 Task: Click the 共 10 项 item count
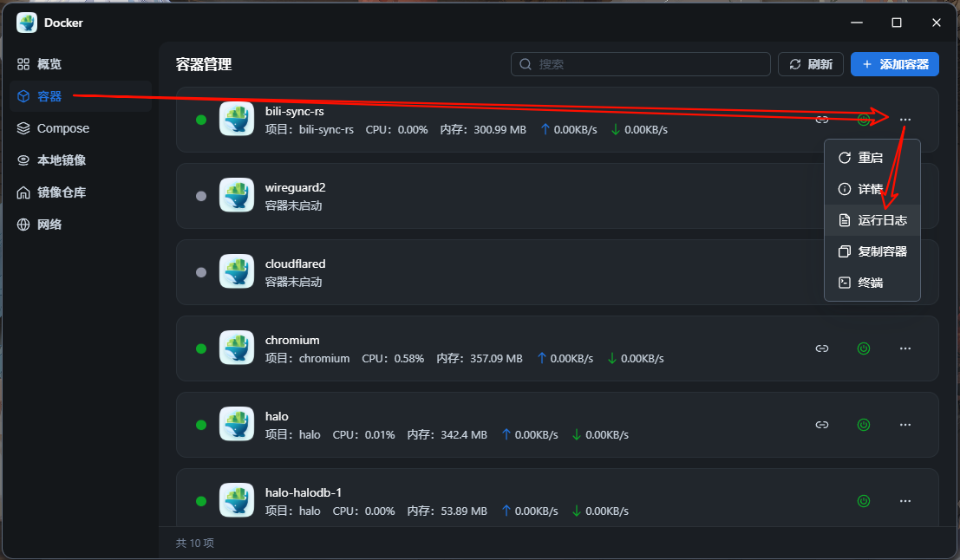point(195,544)
